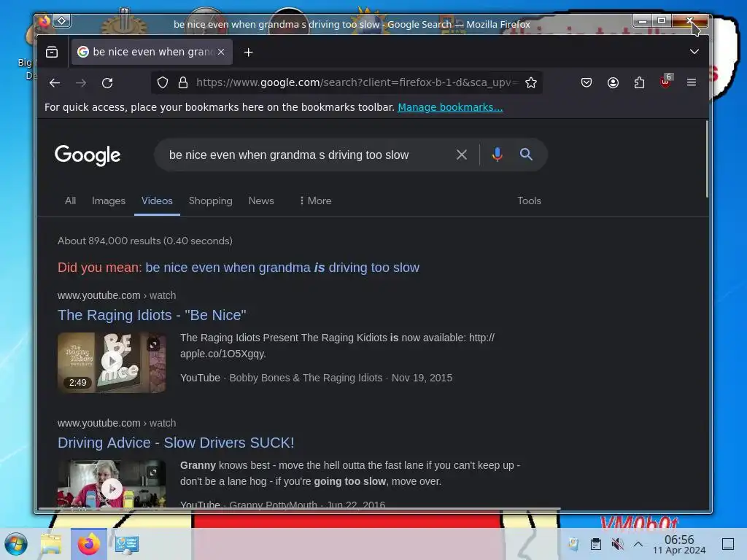Click 'grandma is driving too slow' suggestion
Screen dimensions: 747x560
point(282,268)
